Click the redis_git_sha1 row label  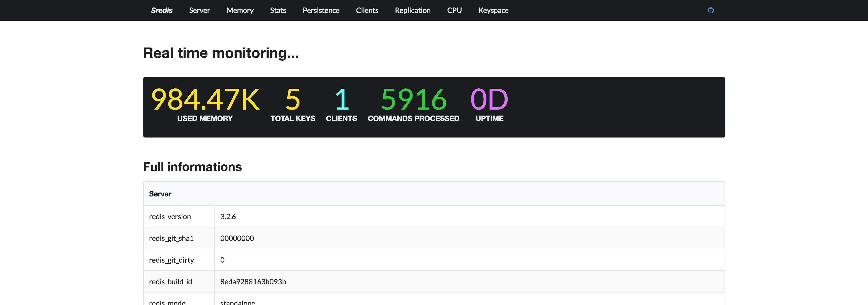pyautogui.click(x=171, y=238)
